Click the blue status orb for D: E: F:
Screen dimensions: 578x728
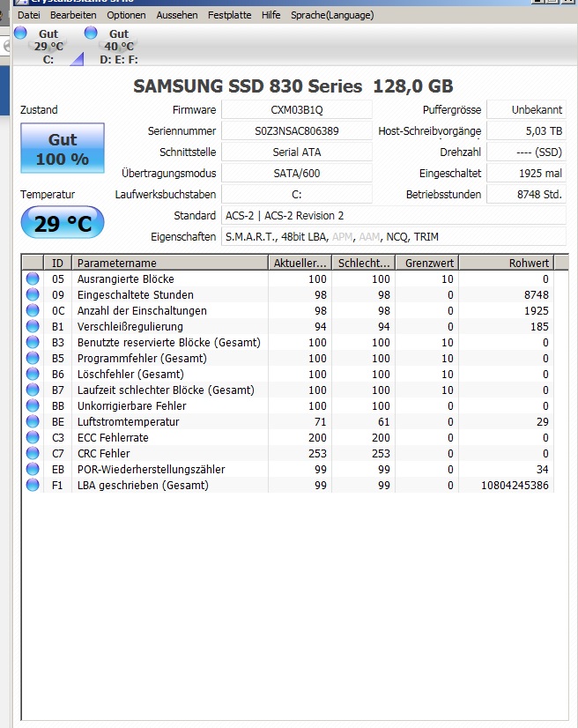click(91, 33)
